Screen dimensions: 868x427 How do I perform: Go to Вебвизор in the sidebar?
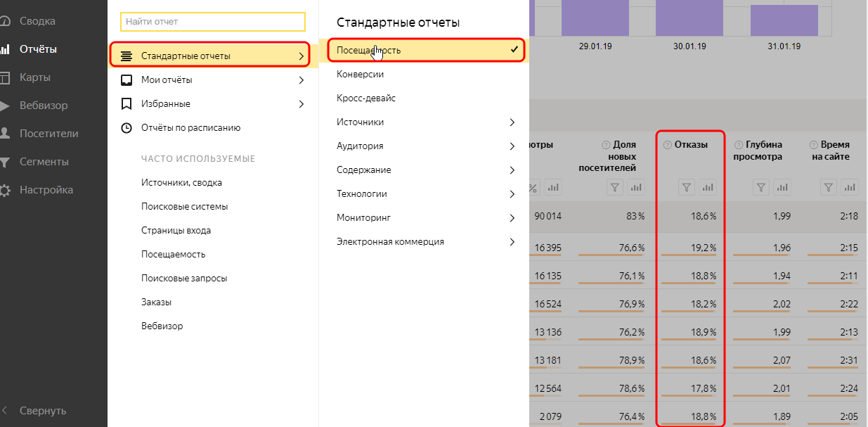tap(43, 106)
